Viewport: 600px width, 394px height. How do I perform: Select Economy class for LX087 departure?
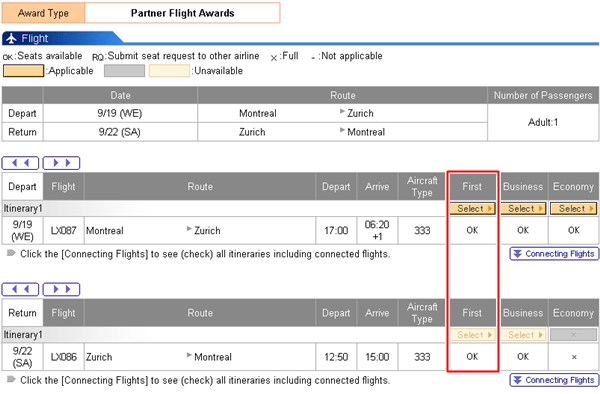coord(573,208)
